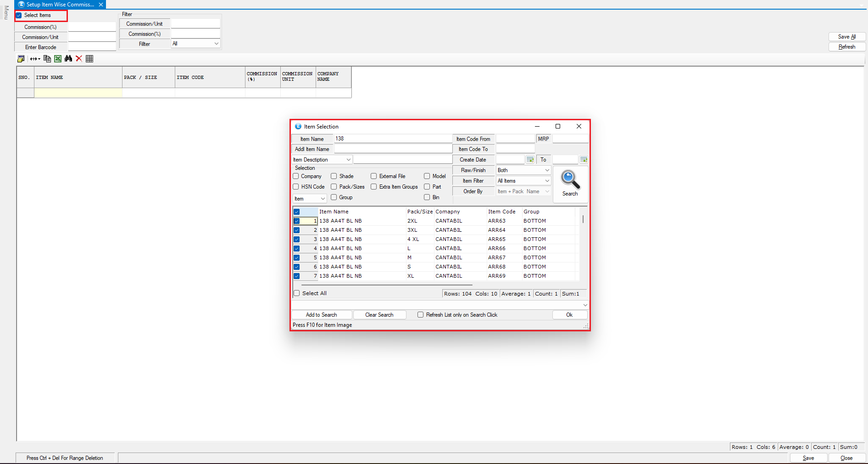Viewport: 868px width, 464px height.
Task: Uncheck row 3 item with pack 4 XL
Action: (297, 239)
